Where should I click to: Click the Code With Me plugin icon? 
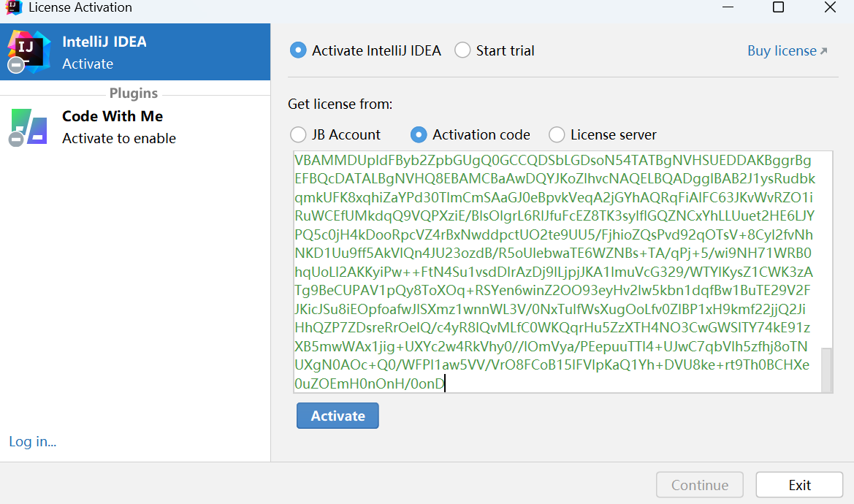tap(28, 127)
